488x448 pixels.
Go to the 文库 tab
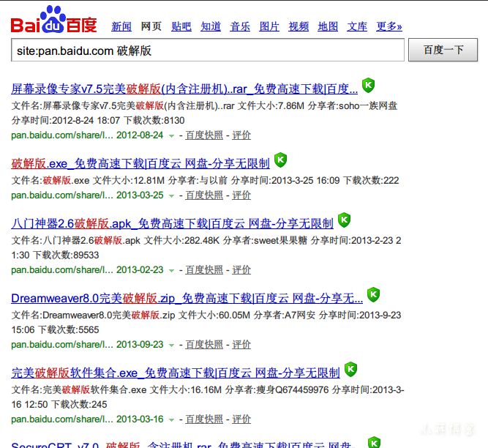pyautogui.click(x=357, y=26)
